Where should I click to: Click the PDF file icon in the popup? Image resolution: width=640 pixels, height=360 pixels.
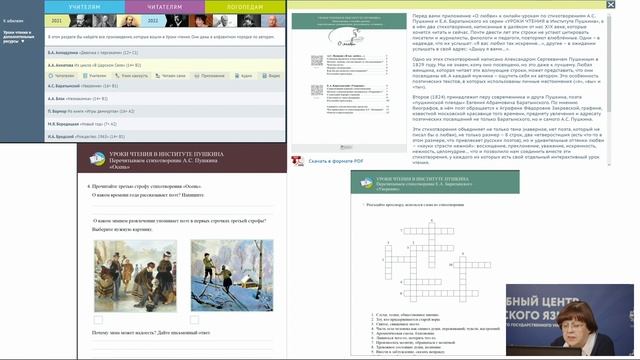coord(298,161)
